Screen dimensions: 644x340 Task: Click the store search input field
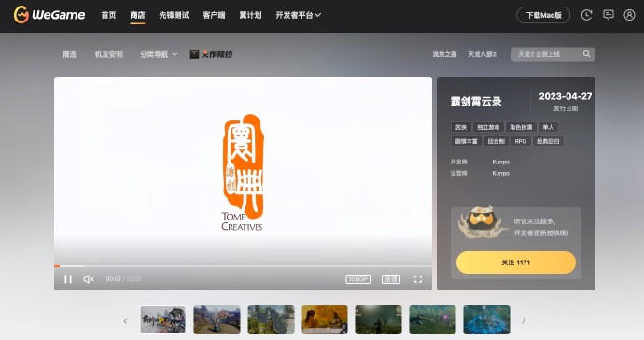553,54
